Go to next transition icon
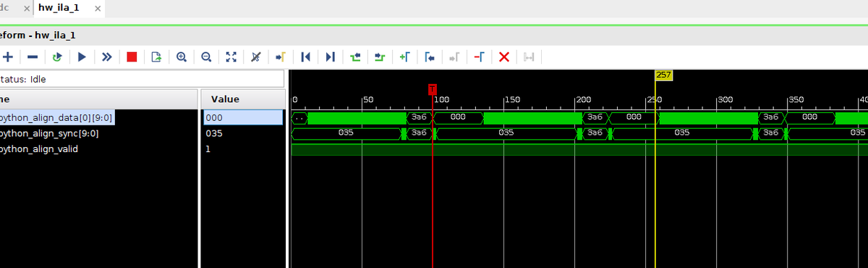Viewport: 868px width, 268px height. pos(379,56)
